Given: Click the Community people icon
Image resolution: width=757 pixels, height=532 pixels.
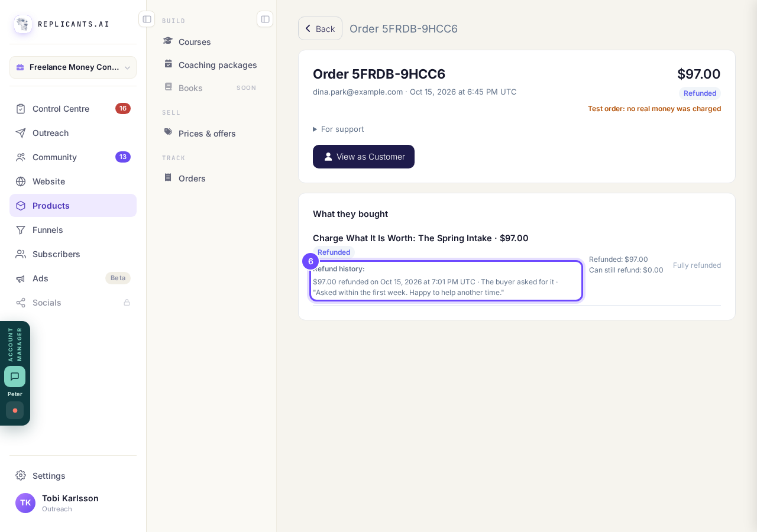Looking at the screenshot, I should [21, 157].
